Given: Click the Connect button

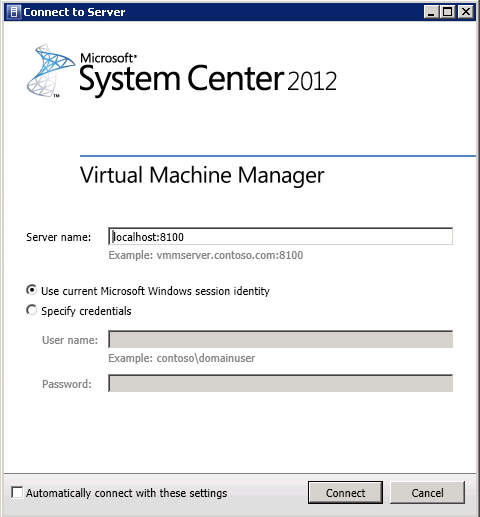Looking at the screenshot, I should 345,492.
